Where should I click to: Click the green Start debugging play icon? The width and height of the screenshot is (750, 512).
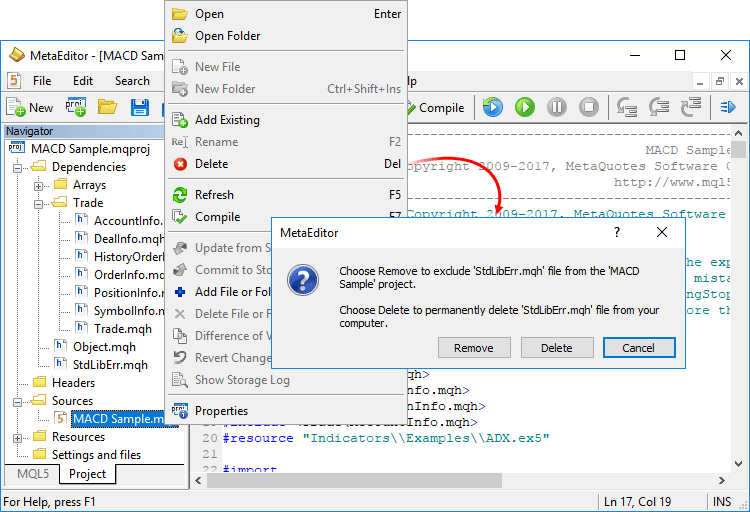pos(525,107)
